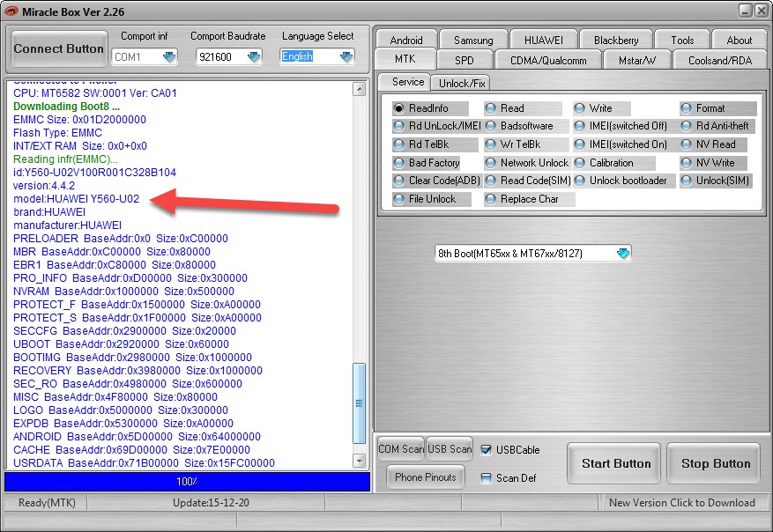Switch to the Android tab

(406, 40)
